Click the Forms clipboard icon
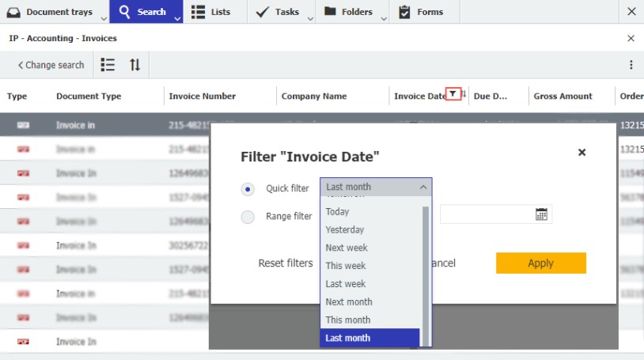644x360 pixels. pos(404,12)
